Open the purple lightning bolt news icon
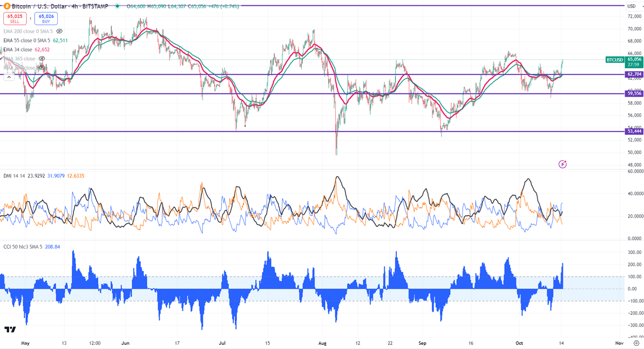The width and height of the screenshot is (644, 349). pyautogui.click(x=562, y=164)
